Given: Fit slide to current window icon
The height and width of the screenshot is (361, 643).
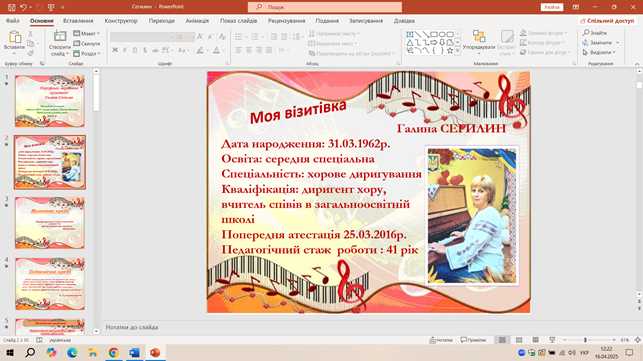Looking at the screenshot, I should (x=638, y=340).
